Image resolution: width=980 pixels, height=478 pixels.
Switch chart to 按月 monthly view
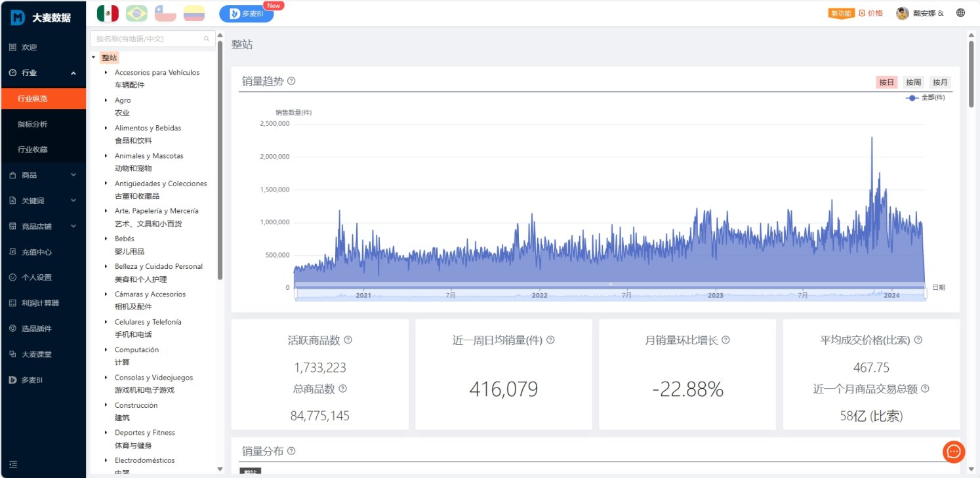pyautogui.click(x=940, y=83)
